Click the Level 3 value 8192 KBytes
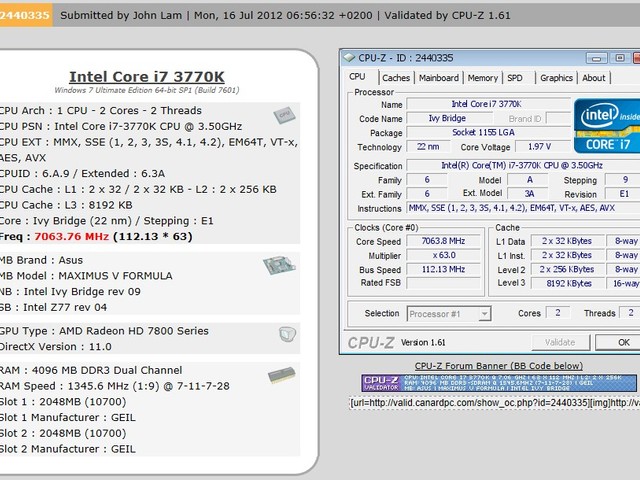Image resolution: width=640 pixels, height=480 pixels. 567,283
